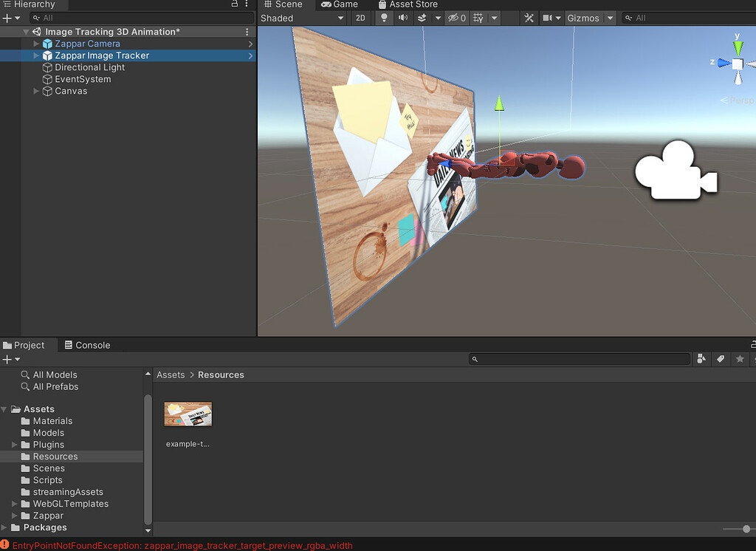Collapse the Assets folder tree

click(x=6, y=408)
